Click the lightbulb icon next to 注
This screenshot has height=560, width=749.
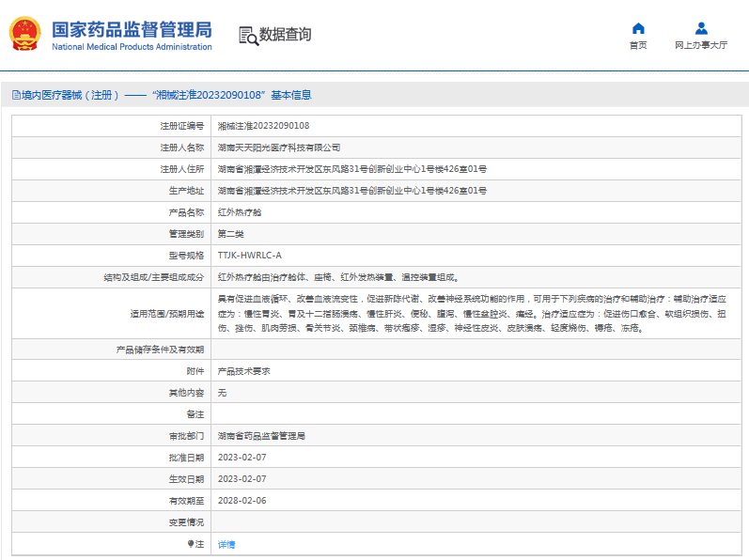(191, 544)
